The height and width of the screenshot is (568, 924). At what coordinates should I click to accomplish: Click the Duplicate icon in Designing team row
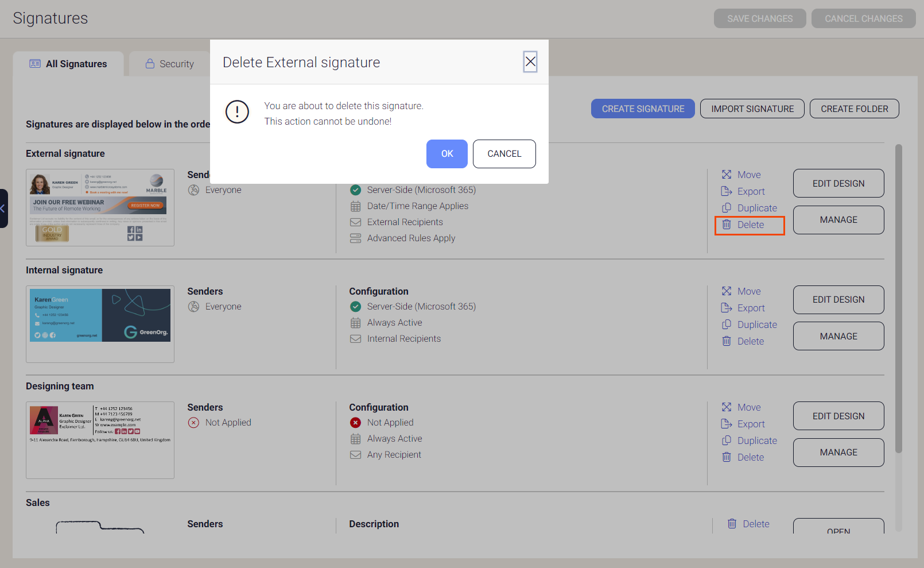point(726,441)
